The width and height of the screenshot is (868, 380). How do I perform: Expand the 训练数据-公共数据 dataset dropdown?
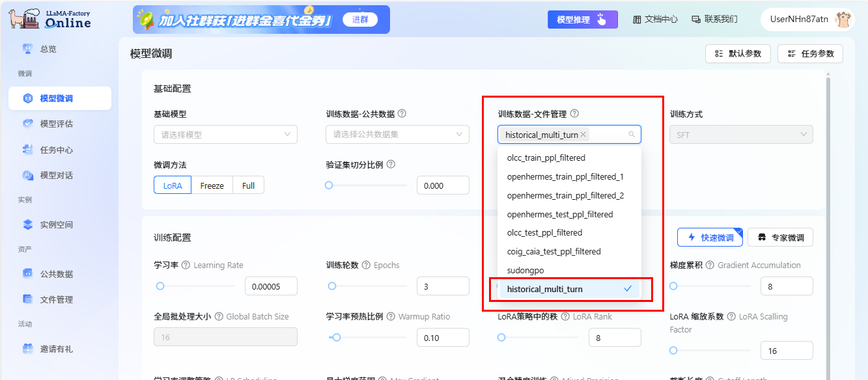[x=397, y=134]
